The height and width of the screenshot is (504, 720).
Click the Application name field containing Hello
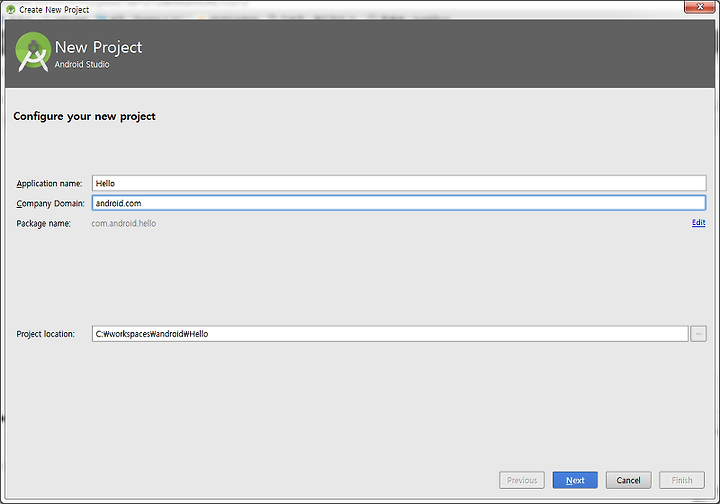(x=399, y=183)
